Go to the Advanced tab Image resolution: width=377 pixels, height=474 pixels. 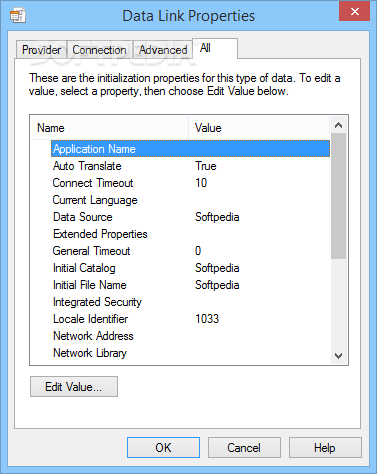point(163,50)
